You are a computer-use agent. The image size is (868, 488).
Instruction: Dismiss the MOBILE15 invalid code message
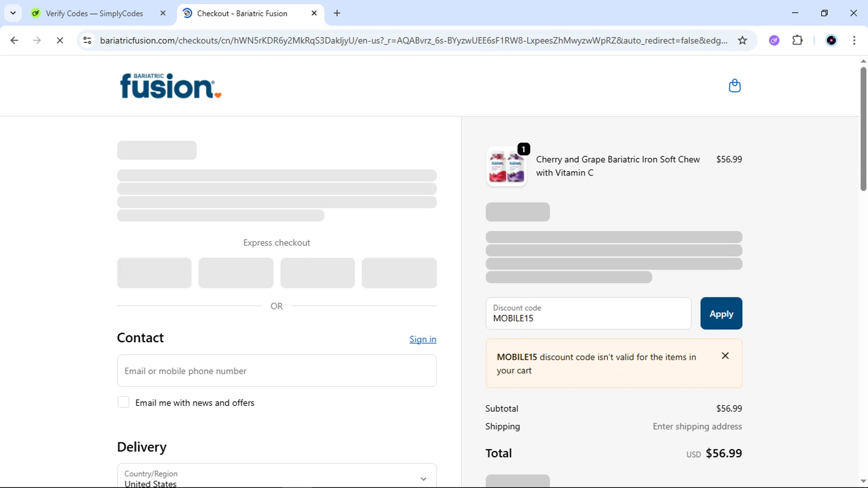(725, 356)
